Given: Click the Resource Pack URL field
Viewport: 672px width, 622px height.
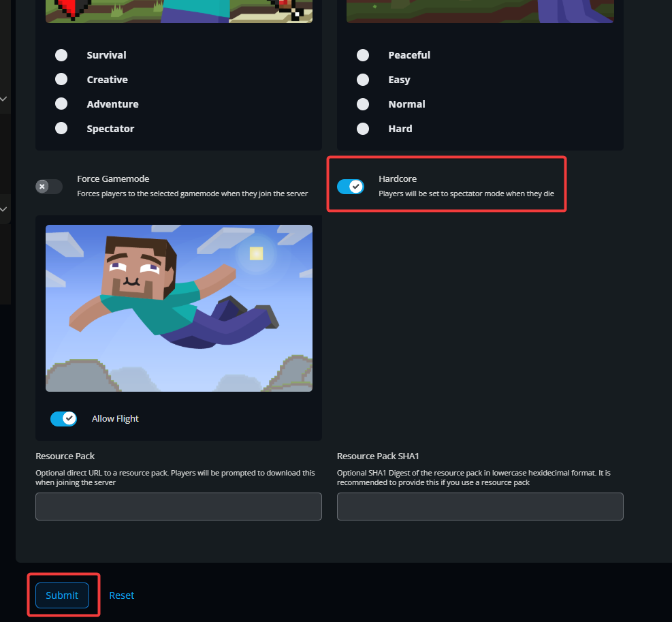Looking at the screenshot, I should 178,506.
